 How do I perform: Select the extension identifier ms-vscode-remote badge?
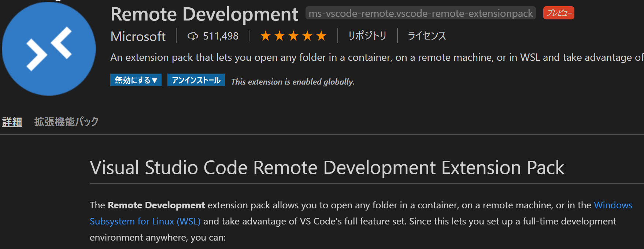pos(421,14)
